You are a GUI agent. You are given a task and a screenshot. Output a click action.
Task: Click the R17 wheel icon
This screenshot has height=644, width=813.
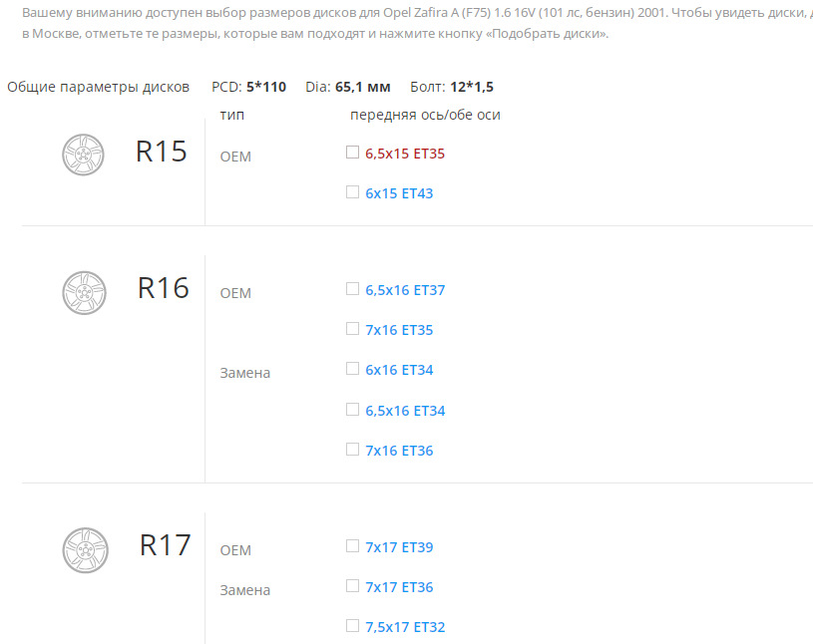[84, 549]
